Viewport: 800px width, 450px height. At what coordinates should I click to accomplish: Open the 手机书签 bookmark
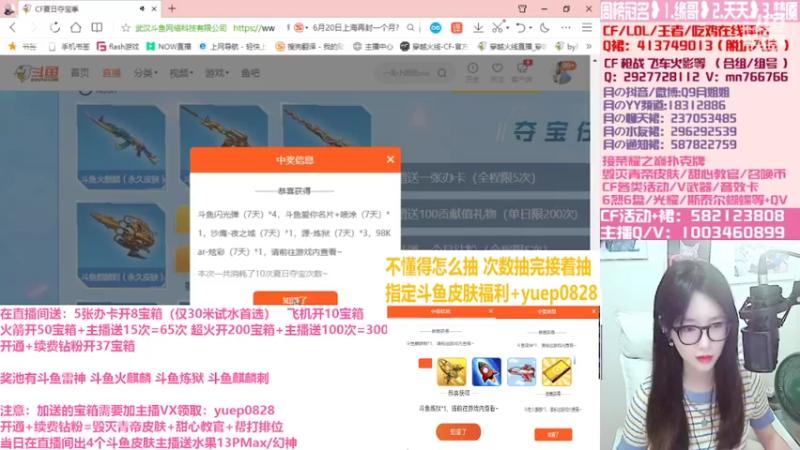point(69,46)
